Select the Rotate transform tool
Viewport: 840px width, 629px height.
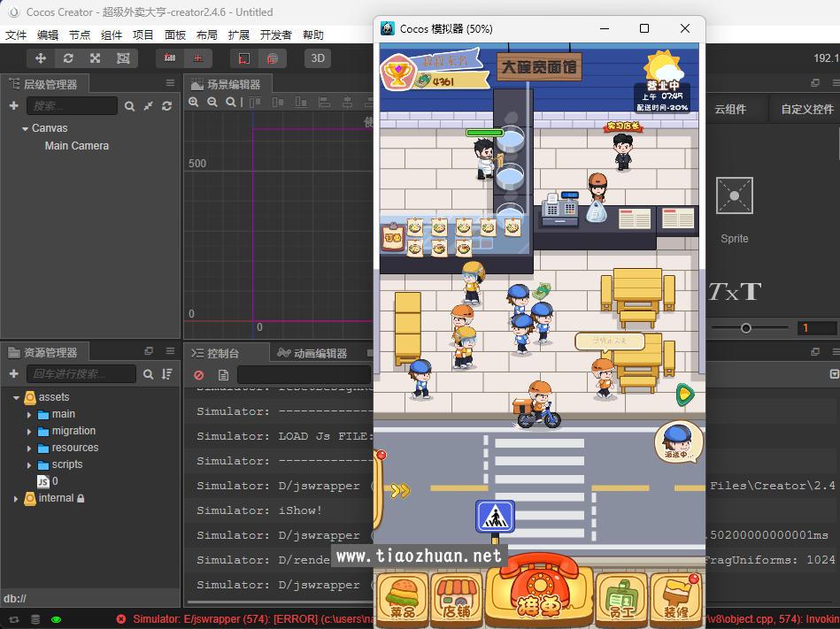68,58
